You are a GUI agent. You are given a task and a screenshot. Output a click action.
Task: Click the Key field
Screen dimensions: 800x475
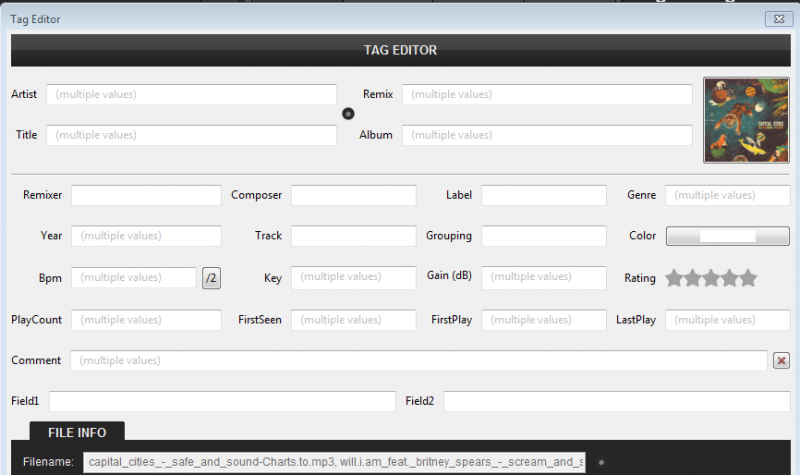pyautogui.click(x=353, y=277)
